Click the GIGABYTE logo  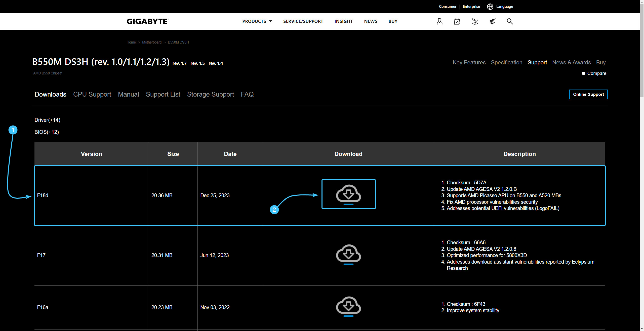(x=148, y=21)
